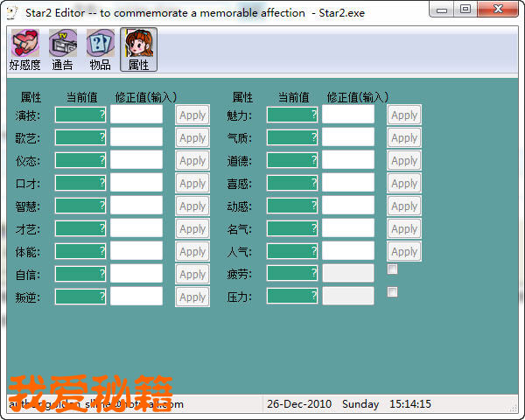Enable the 压力 checkbox
The image size is (525, 420).
393,292
